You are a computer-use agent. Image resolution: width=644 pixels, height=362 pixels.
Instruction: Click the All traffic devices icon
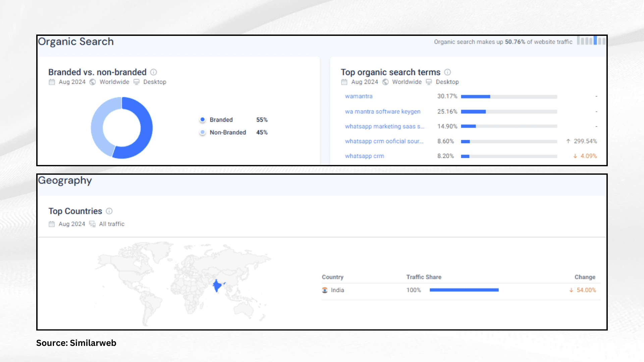click(x=92, y=224)
